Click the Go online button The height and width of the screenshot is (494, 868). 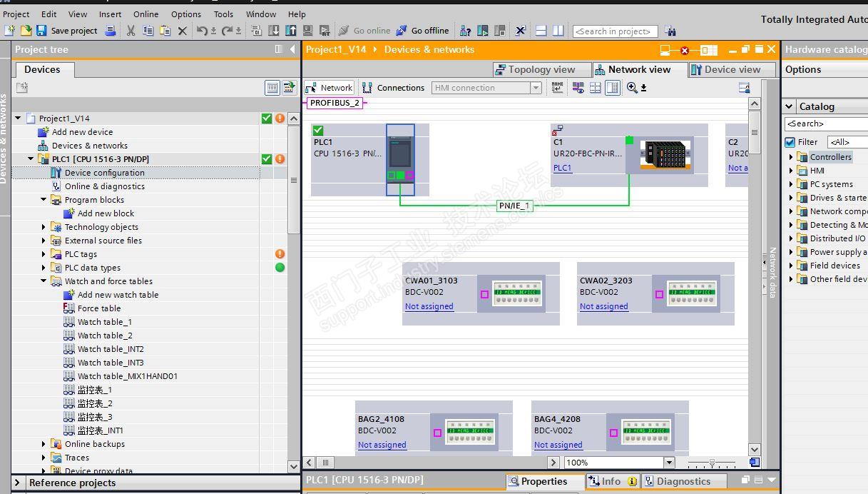pyautogui.click(x=364, y=31)
